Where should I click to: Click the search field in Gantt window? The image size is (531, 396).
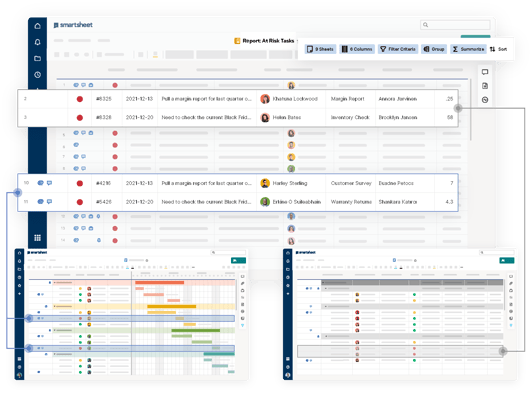[x=228, y=252]
